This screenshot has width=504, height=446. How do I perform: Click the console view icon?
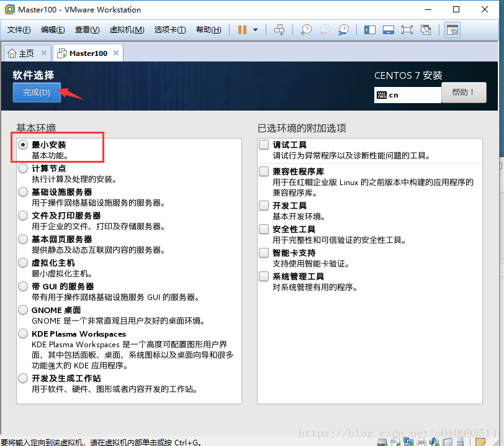pyautogui.click(x=452, y=30)
